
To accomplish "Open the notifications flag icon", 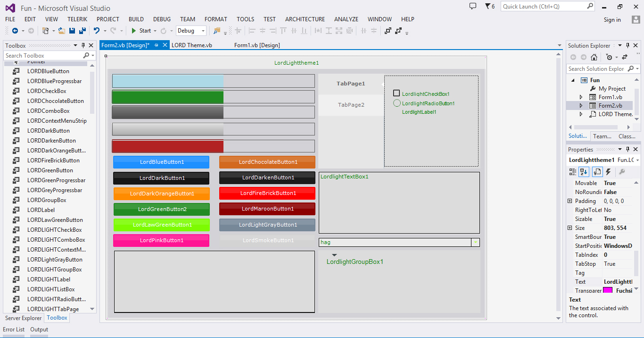I will coord(488,7).
